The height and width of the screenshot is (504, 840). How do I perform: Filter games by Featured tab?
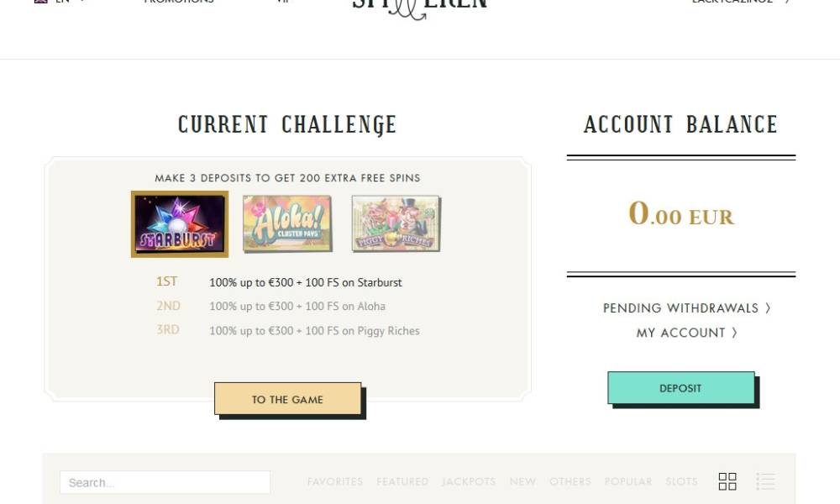[402, 481]
